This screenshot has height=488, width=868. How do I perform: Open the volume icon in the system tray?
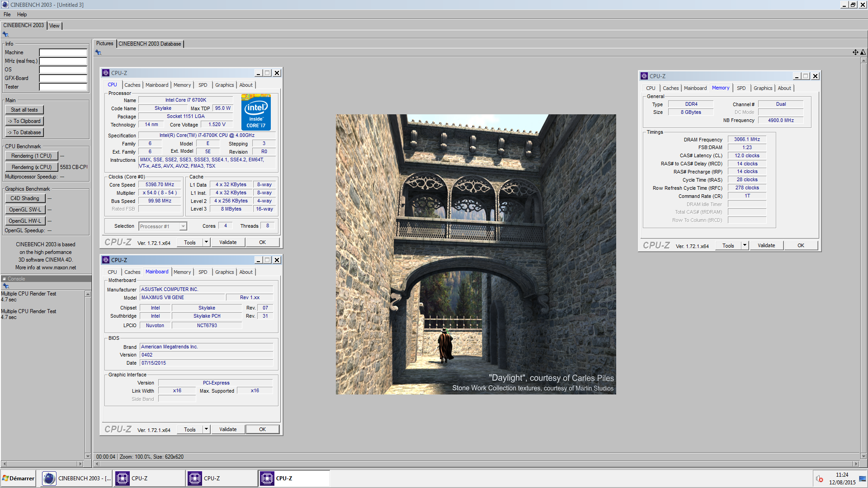pyautogui.click(x=820, y=479)
